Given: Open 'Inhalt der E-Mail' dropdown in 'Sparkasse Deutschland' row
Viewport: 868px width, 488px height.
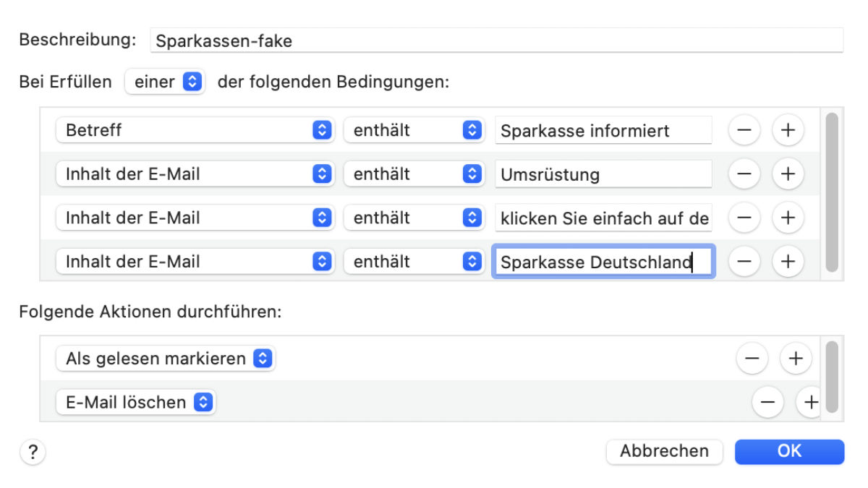Looking at the screenshot, I should tap(195, 262).
